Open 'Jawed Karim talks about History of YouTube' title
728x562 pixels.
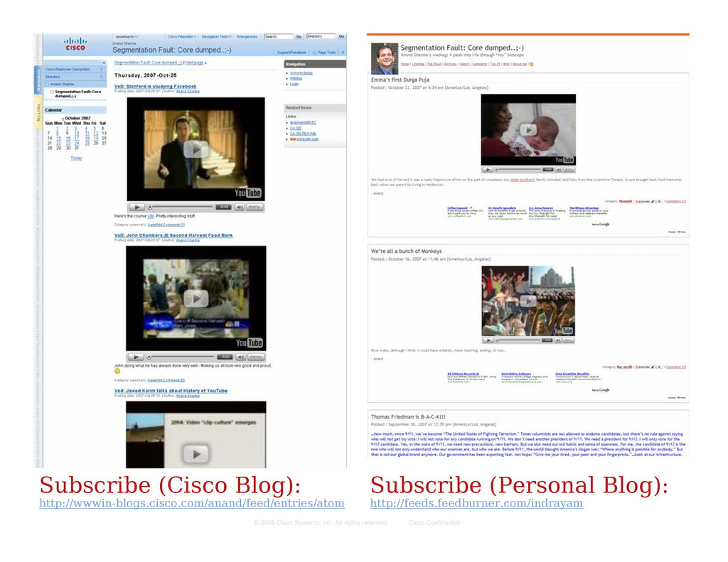click(171, 391)
